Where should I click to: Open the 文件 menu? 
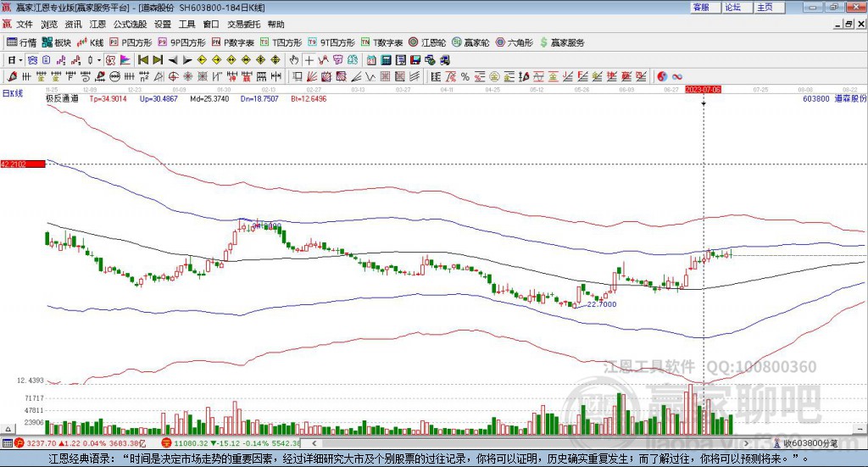24,25
